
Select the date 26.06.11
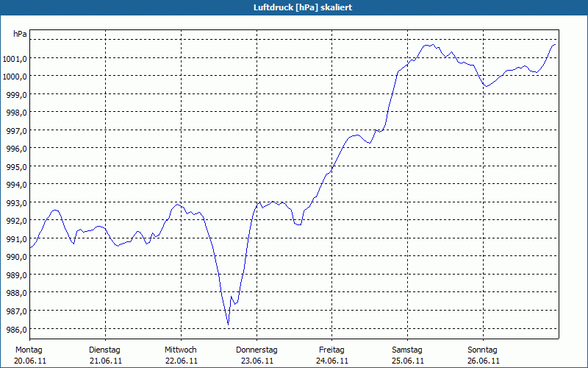click(x=484, y=361)
